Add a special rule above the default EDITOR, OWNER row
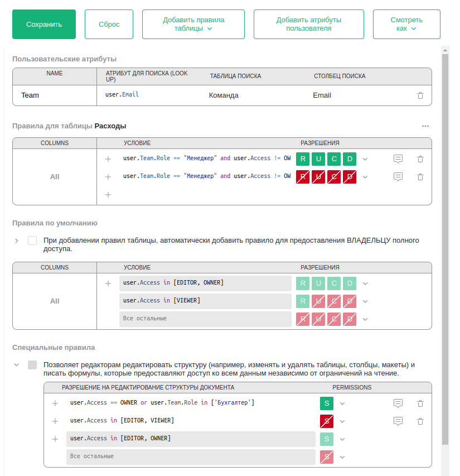This screenshot has height=476, width=460. pyautogui.click(x=55, y=439)
